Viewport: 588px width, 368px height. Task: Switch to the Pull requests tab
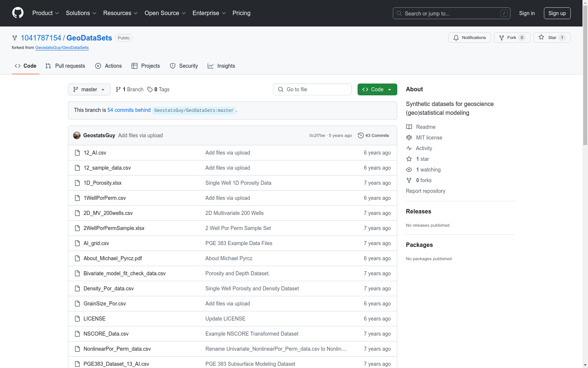click(65, 66)
